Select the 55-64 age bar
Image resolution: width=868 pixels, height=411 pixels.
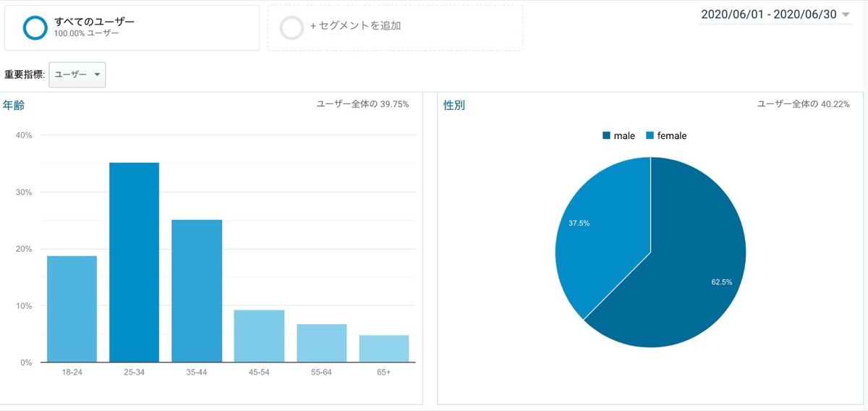[x=321, y=343]
